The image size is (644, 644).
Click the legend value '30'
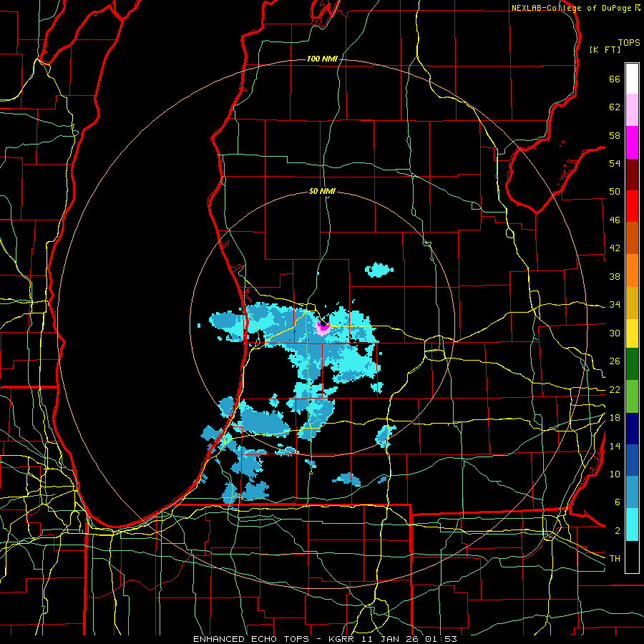click(x=615, y=333)
